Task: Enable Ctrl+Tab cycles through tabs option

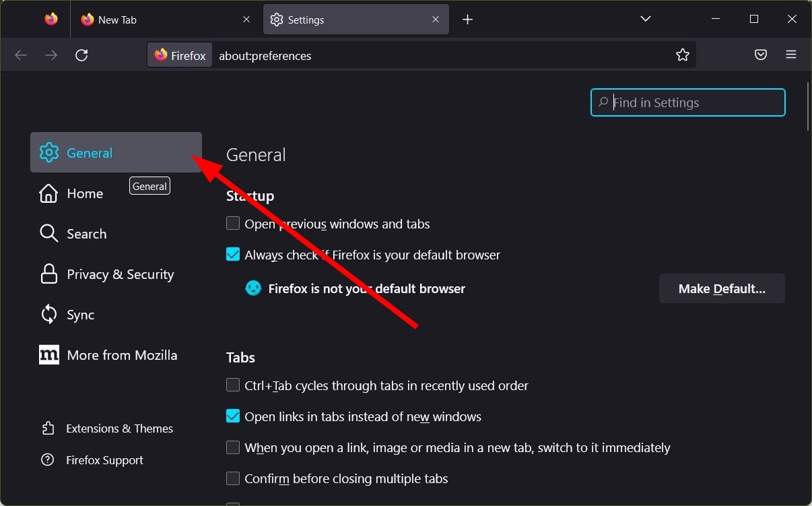Action: tap(233, 385)
